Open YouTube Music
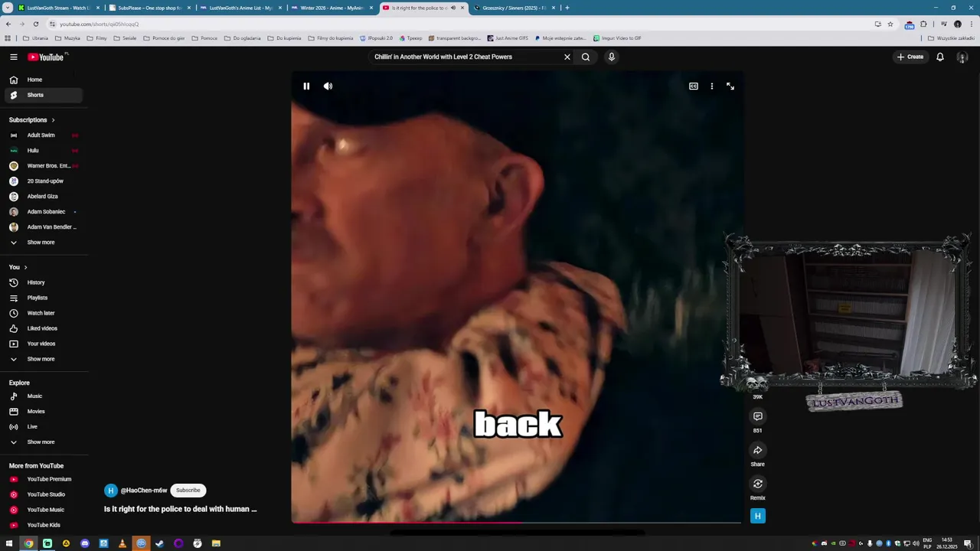 44,510
